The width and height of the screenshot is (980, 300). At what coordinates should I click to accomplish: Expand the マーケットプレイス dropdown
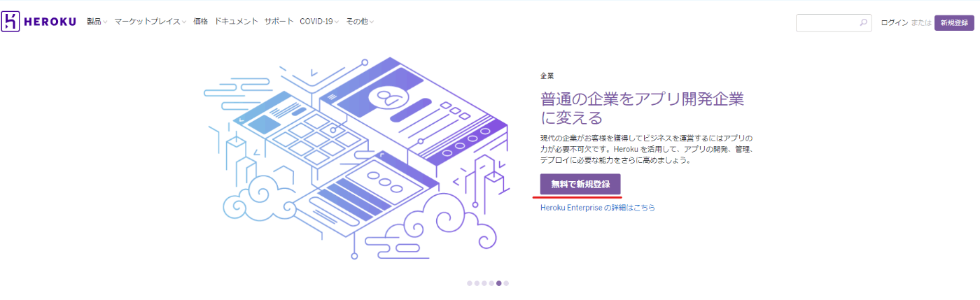[150, 22]
